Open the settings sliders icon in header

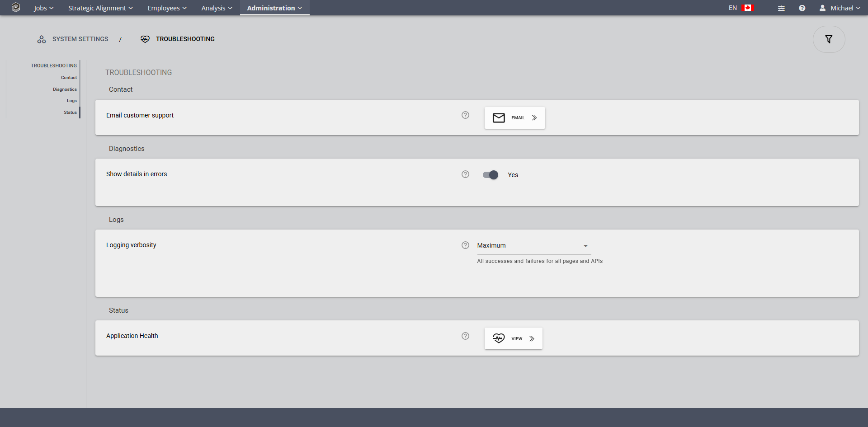coord(781,8)
